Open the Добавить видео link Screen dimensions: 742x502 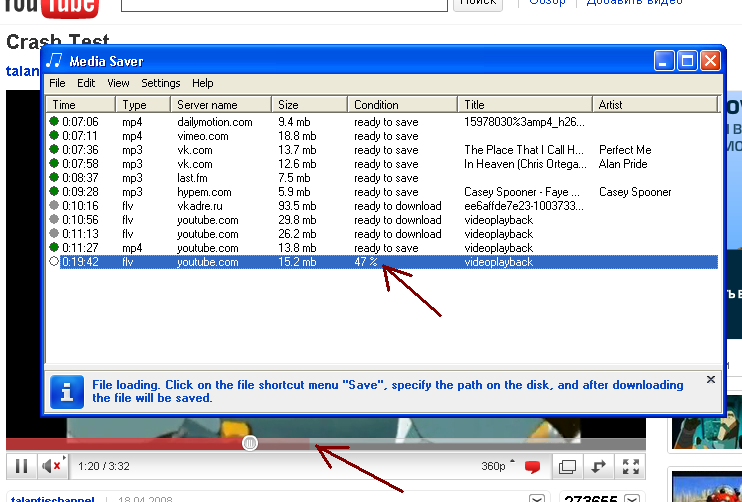(x=634, y=3)
